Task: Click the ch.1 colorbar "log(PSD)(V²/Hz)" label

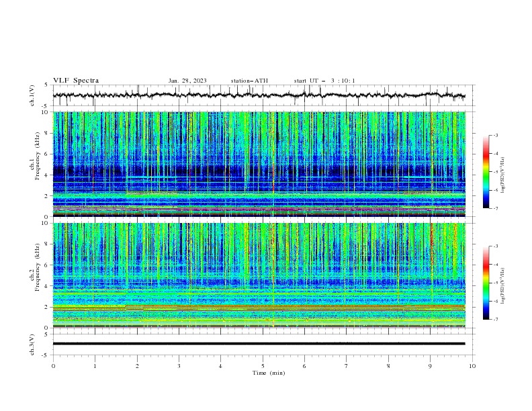Action: point(503,175)
